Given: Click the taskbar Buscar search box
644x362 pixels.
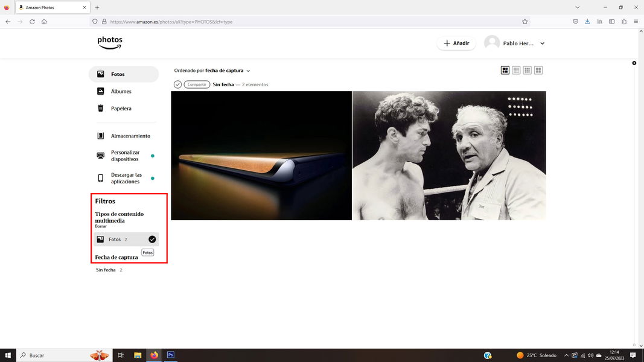Looking at the screenshot, I should click(63, 355).
